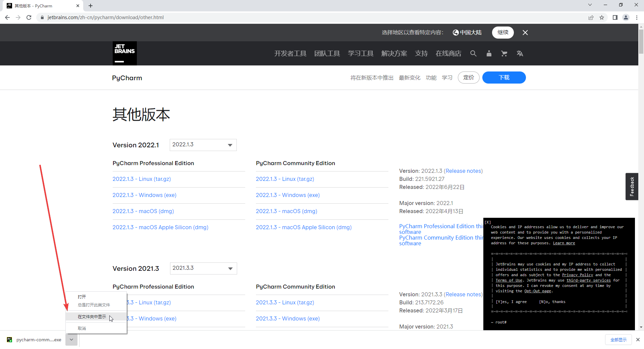The width and height of the screenshot is (644, 349).
Task: Open the Feedback side tab
Action: pyautogui.click(x=632, y=187)
